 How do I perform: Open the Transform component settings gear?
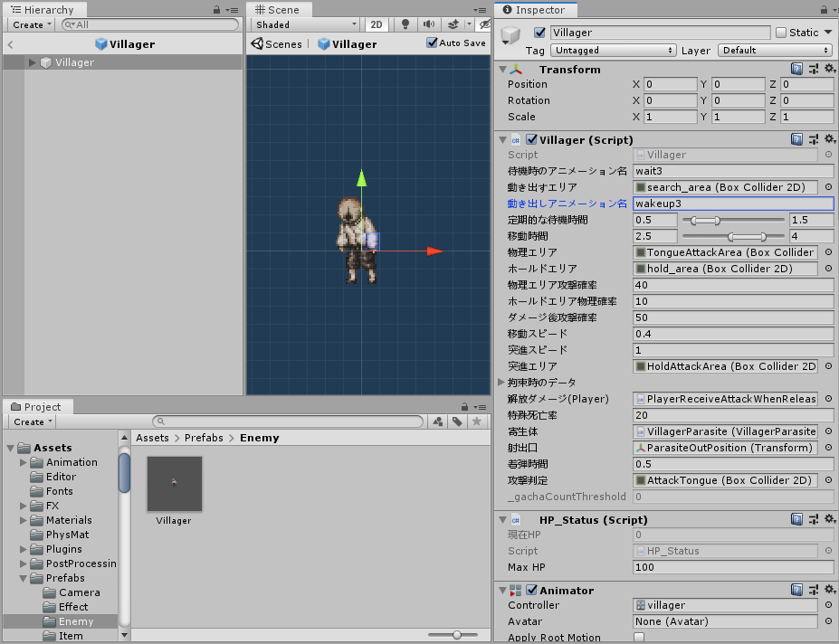[829, 69]
